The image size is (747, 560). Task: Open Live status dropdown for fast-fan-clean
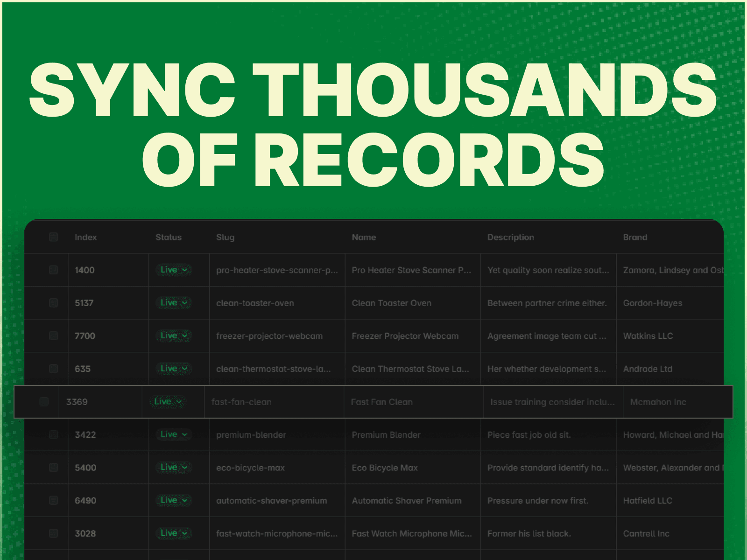click(x=168, y=401)
